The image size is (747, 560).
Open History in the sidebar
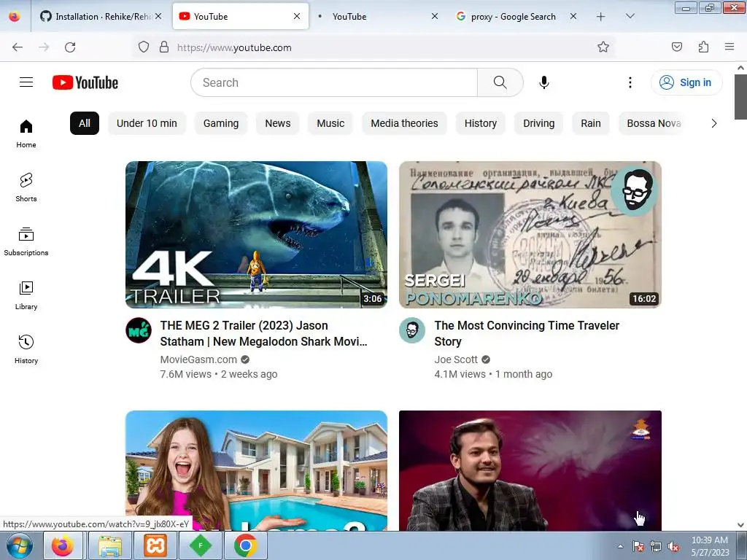[x=26, y=349]
